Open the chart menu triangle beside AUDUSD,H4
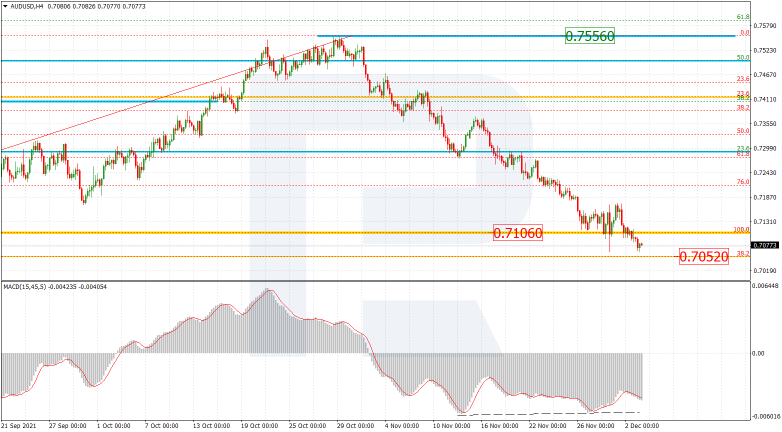The image size is (782, 432). pyautogui.click(x=5, y=7)
